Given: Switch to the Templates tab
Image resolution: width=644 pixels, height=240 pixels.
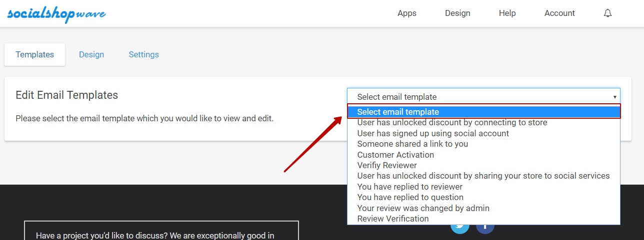Looking at the screenshot, I should tap(35, 55).
